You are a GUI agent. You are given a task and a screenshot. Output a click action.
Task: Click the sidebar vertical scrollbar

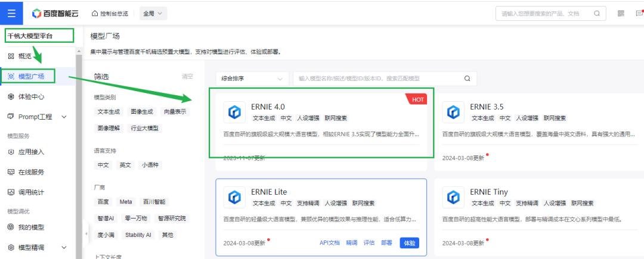(x=79, y=149)
